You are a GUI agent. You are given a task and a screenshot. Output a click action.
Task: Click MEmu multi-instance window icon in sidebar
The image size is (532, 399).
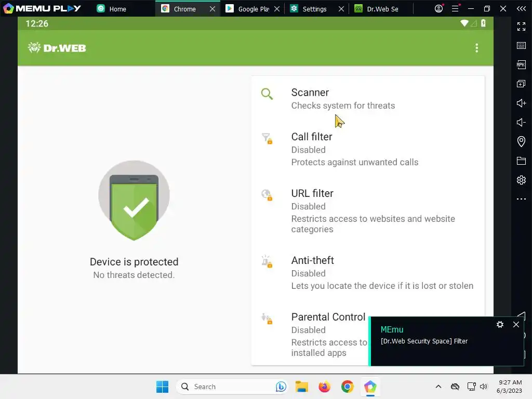tap(521, 84)
